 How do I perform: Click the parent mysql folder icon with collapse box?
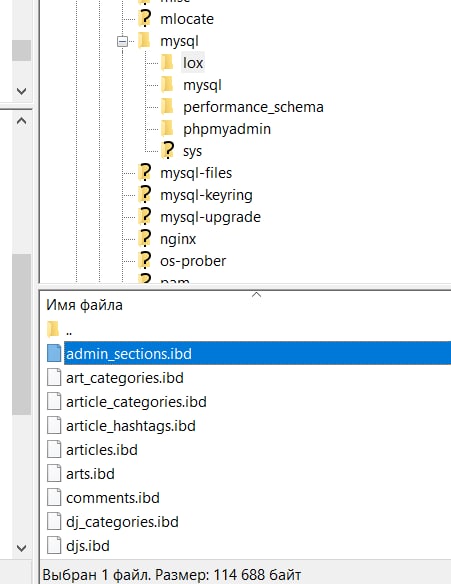click(144, 41)
